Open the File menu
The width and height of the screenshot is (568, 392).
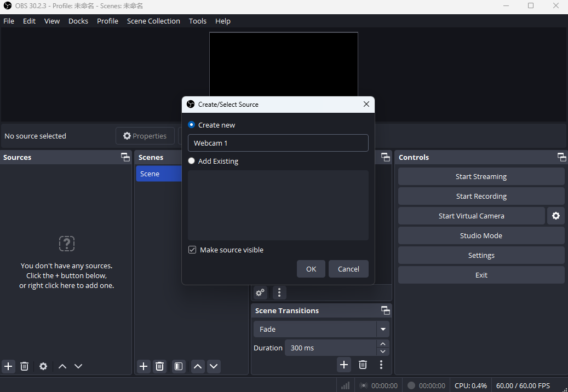point(9,21)
